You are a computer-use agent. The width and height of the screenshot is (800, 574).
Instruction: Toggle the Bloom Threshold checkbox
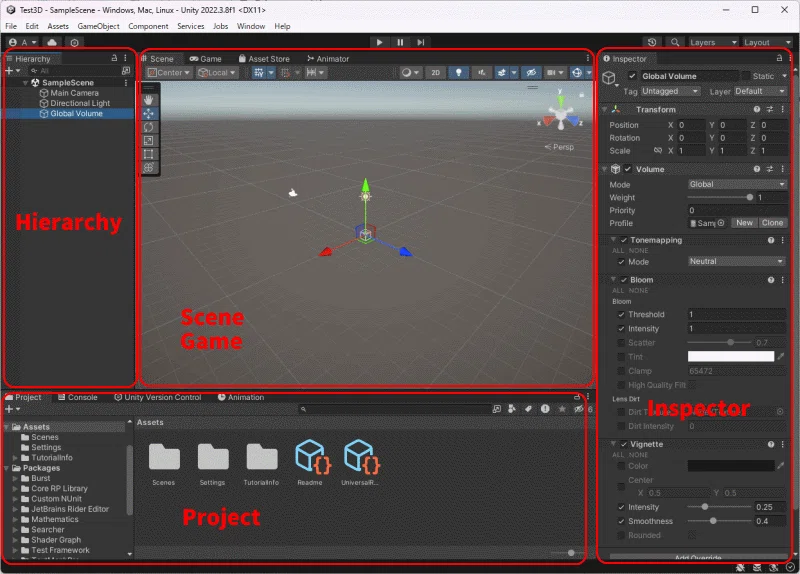coord(621,314)
